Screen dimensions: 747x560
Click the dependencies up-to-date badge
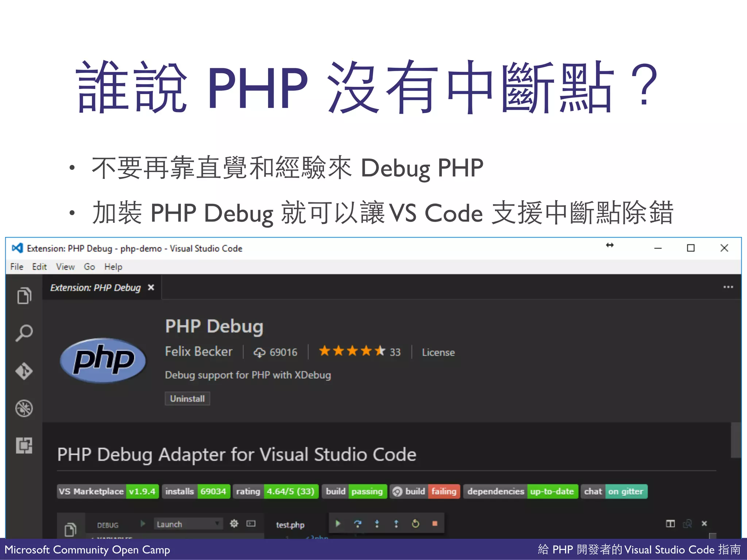520,491
